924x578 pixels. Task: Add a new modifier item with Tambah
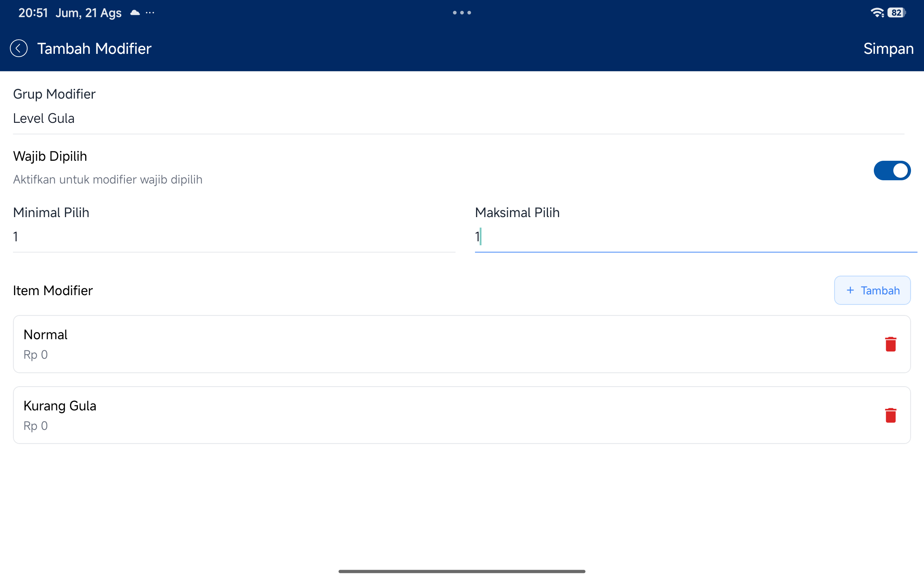pyautogui.click(x=872, y=290)
